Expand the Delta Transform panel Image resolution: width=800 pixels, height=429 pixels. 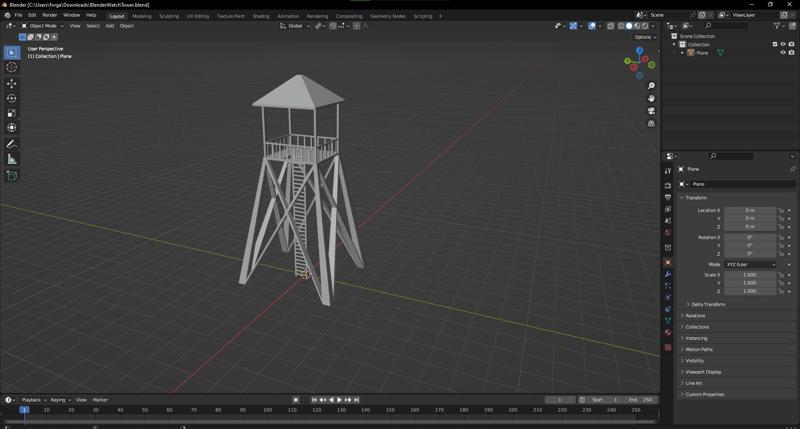[x=707, y=305]
